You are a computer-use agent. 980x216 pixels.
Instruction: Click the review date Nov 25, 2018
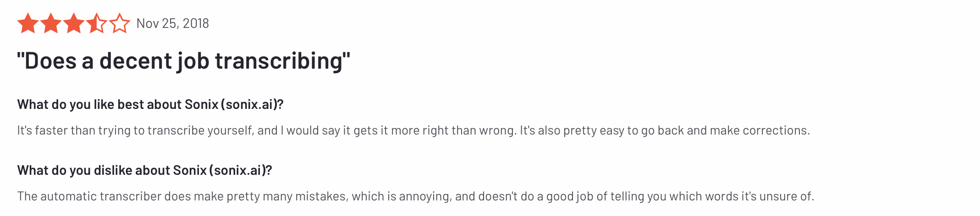point(173,23)
